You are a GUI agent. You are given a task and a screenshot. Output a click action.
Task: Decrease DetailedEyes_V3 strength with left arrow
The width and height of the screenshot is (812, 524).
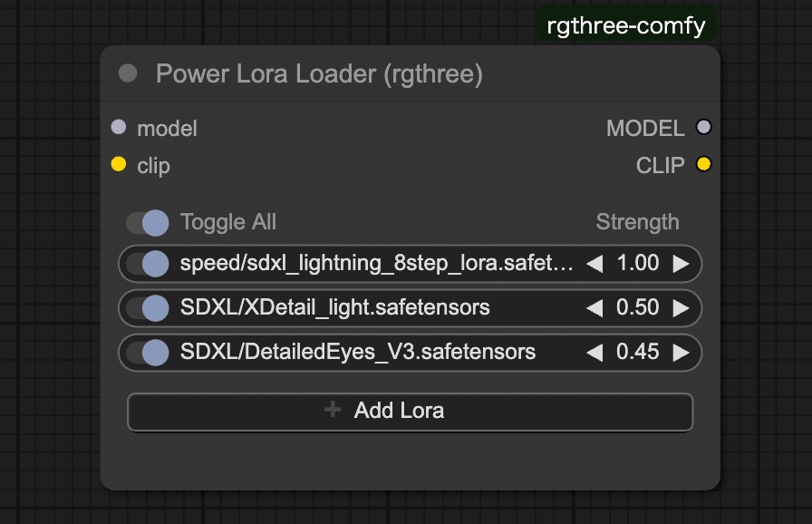594,353
